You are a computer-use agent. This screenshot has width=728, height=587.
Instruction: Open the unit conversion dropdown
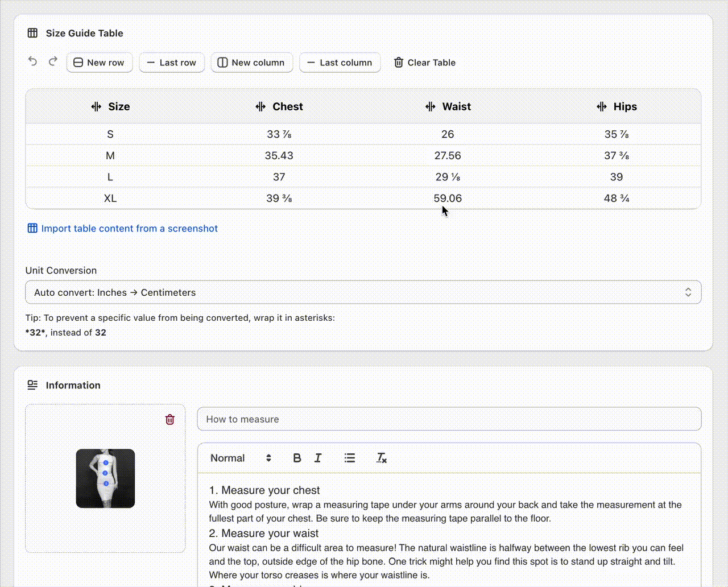(x=363, y=292)
